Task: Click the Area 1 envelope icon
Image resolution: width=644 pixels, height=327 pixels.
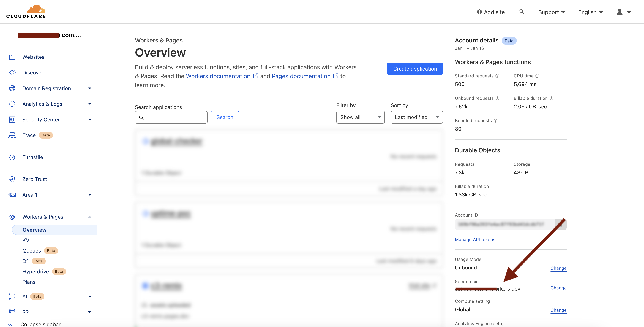Action: coord(12,195)
